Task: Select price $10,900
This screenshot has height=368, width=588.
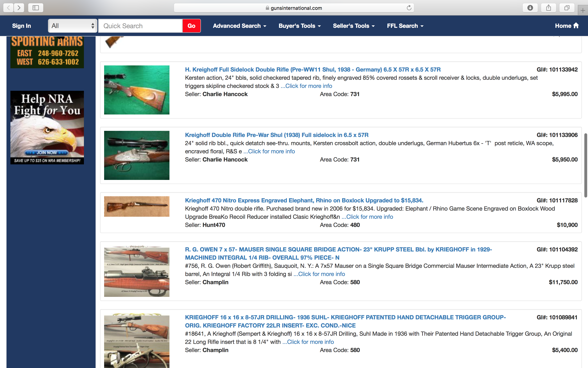Action: pos(567,225)
